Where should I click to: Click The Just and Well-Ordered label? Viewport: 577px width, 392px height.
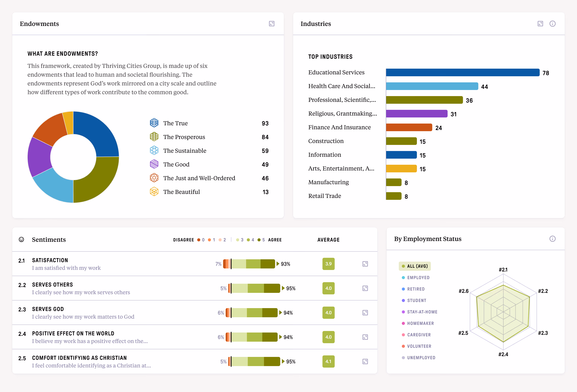coord(199,178)
